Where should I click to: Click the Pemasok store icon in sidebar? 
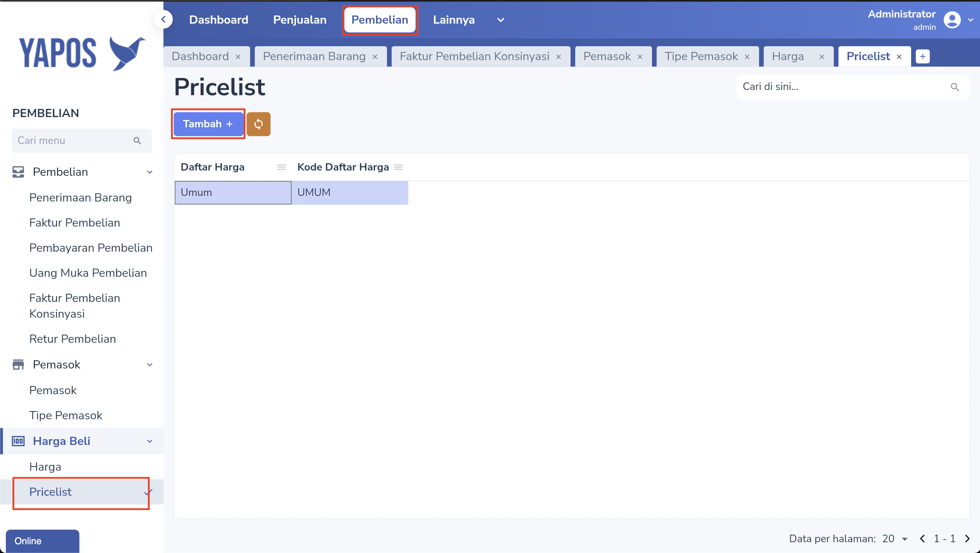(18, 365)
